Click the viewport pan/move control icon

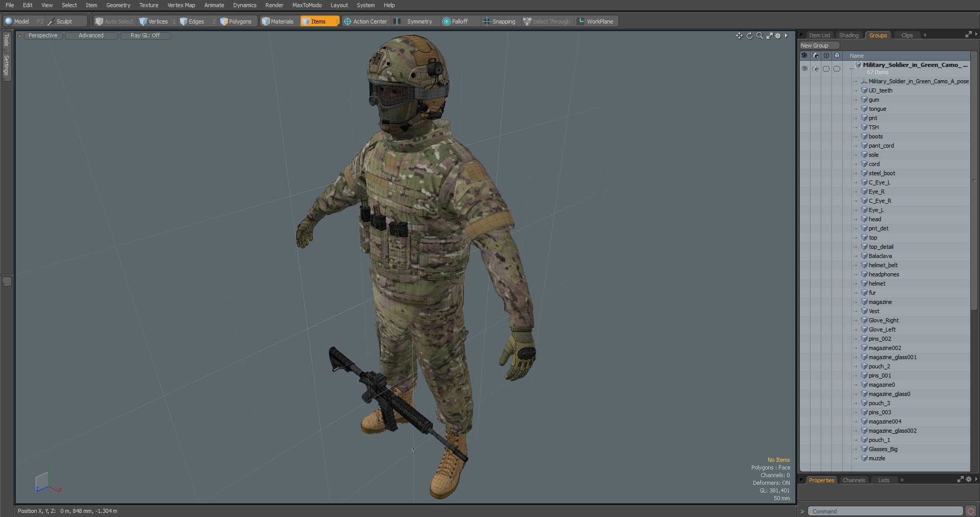[x=739, y=36]
